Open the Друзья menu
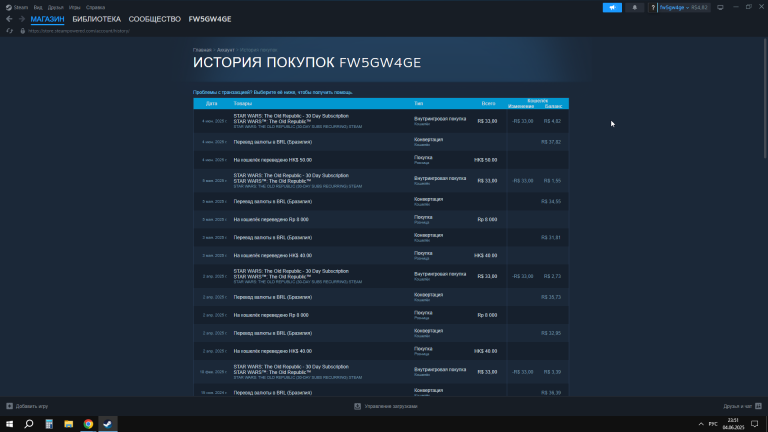The width and height of the screenshot is (768, 432). pyautogui.click(x=55, y=7)
